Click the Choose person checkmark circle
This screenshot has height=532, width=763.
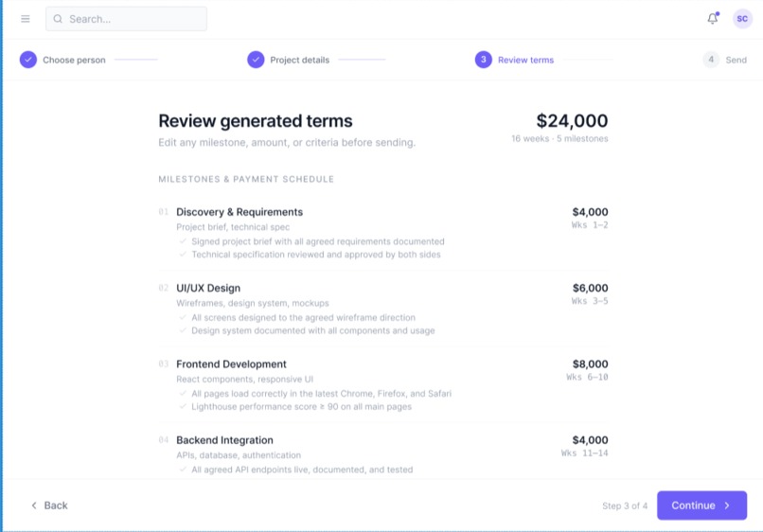[x=28, y=60]
